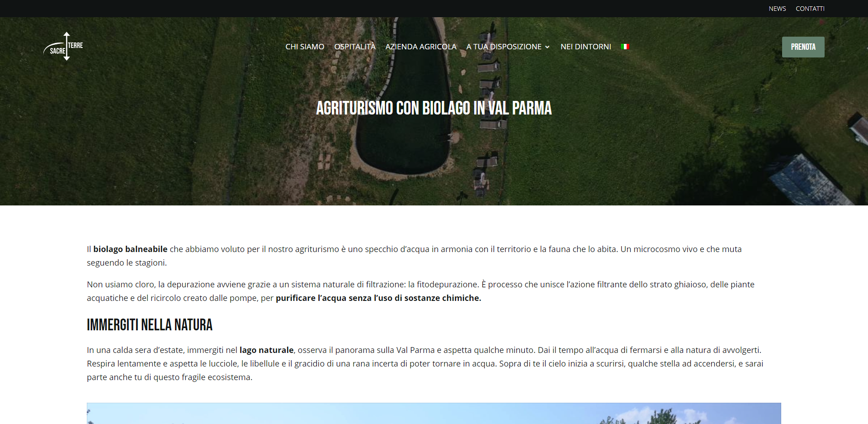
Task: Click the Contatti link in top bar
Action: [810, 9]
